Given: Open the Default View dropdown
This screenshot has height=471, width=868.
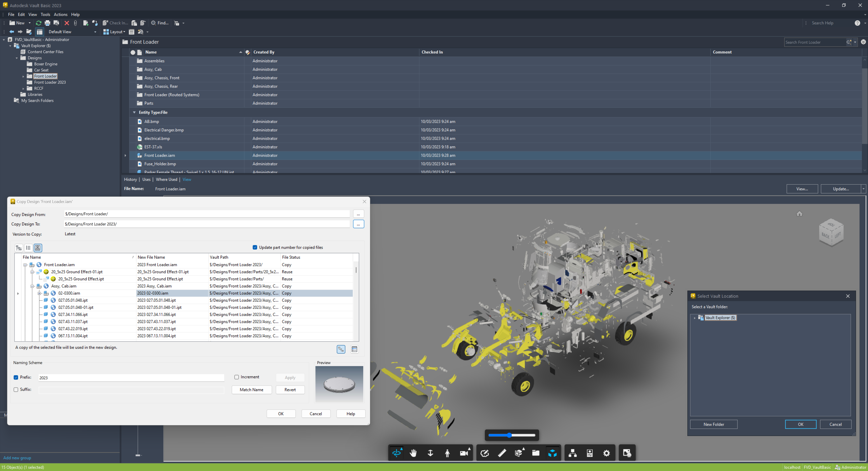Looking at the screenshot, I should click(x=95, y=32).
